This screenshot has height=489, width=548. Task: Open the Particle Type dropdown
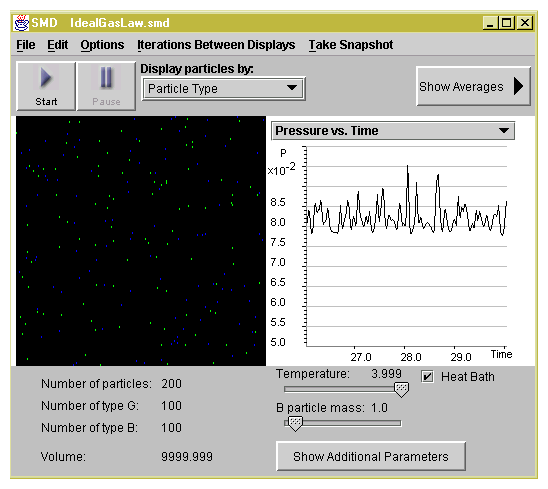[x=223, y=89]
